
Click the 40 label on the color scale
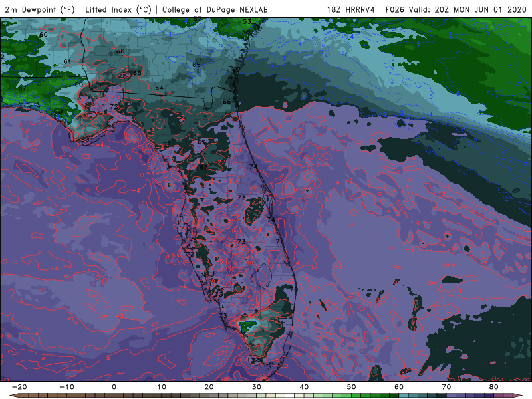click(x=304, y=387)
